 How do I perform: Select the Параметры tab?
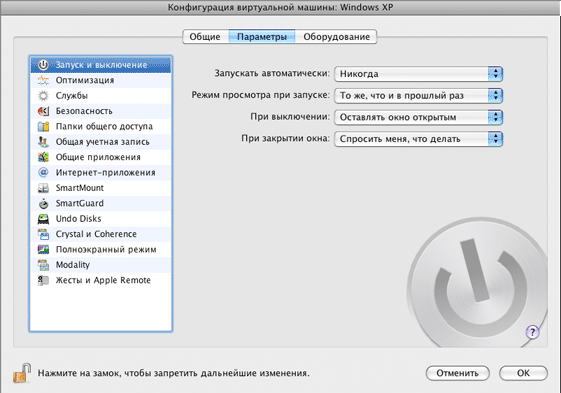tap(262, 37)
